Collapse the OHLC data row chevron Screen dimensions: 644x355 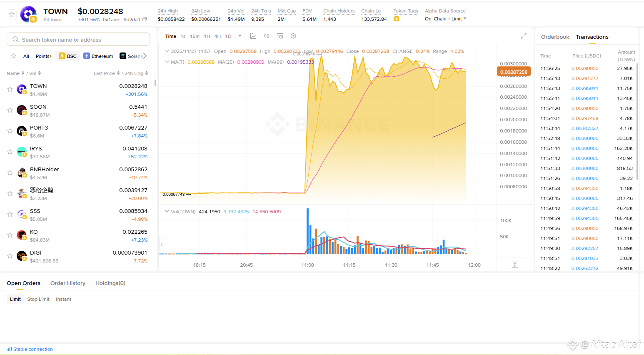pos(167,51)
